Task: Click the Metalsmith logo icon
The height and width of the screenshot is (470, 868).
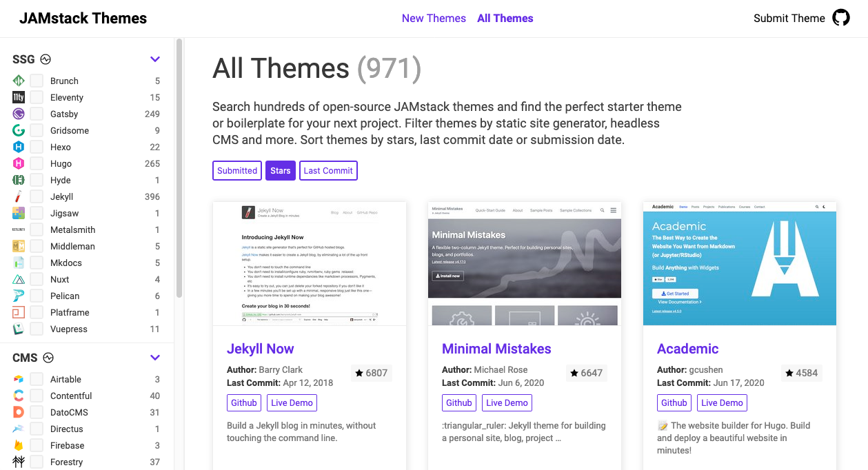Action: click(19, 229)
